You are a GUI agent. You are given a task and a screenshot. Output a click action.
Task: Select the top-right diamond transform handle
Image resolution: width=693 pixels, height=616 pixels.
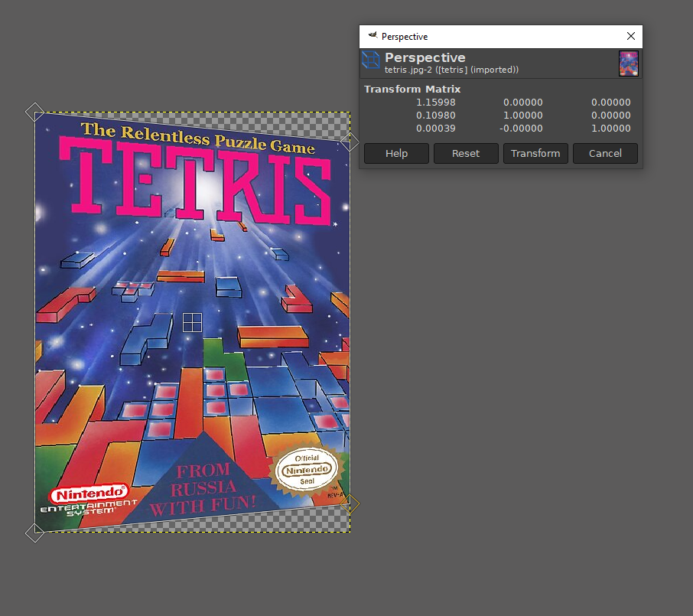350,142
